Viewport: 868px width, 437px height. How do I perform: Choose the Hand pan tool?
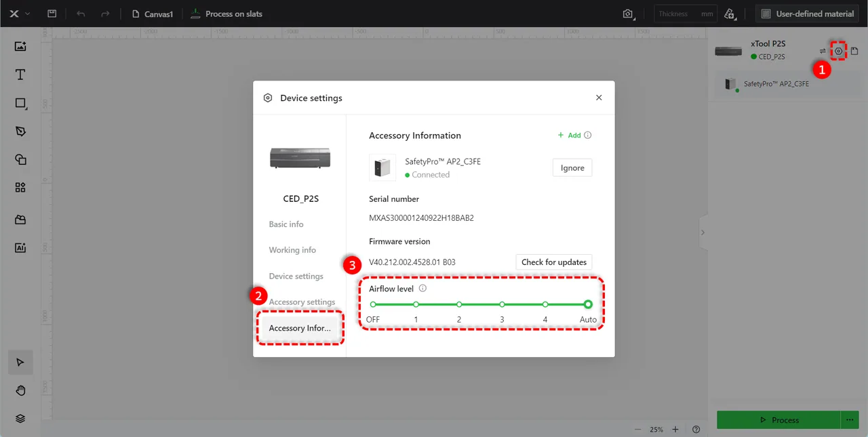click(x=20, y=390)
